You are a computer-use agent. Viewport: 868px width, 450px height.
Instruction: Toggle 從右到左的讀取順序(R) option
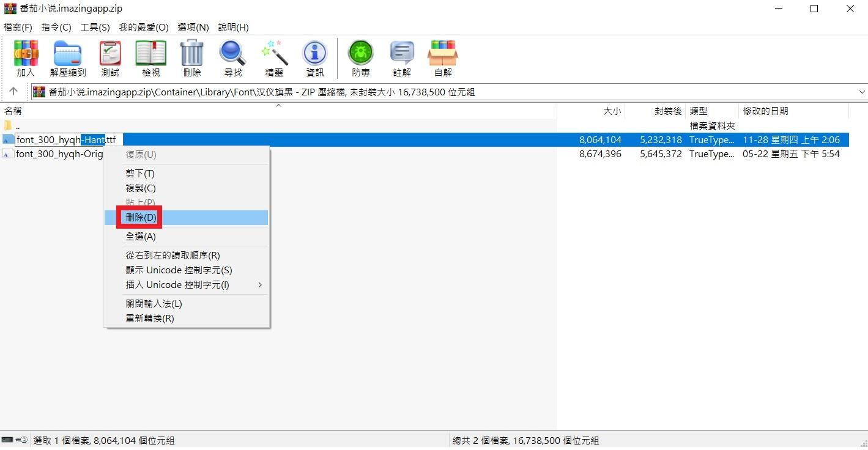click(x=186, y=256)
